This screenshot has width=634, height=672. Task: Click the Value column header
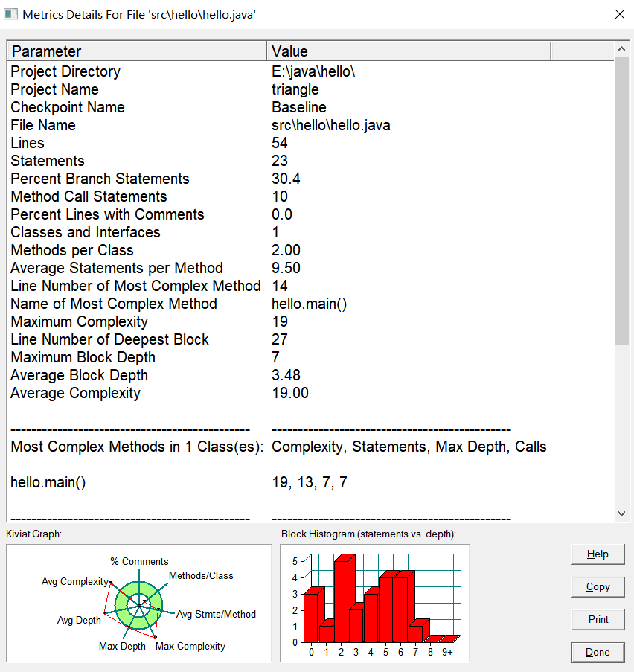409,51
